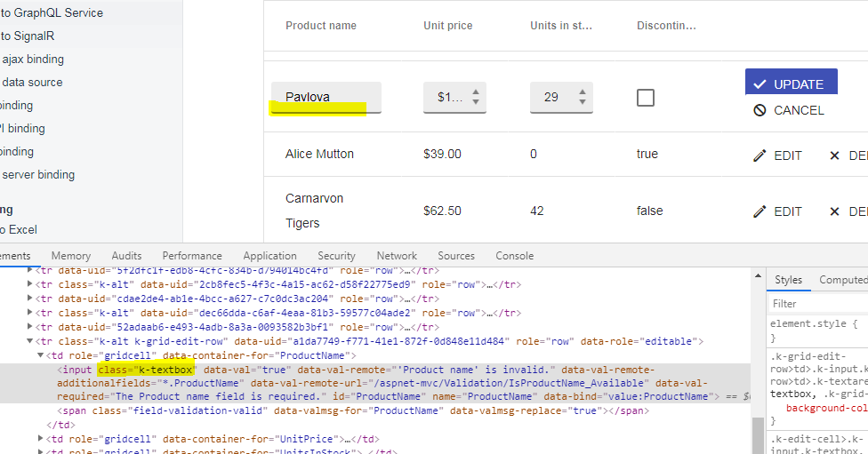
Task: Open the Network tab
Action: click(397, 256)
